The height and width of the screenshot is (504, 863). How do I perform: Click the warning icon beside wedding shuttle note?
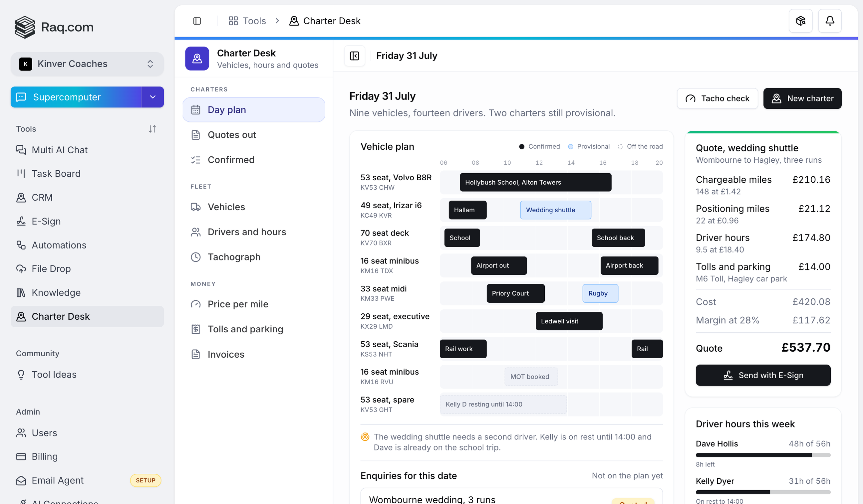tap(365, 437)
